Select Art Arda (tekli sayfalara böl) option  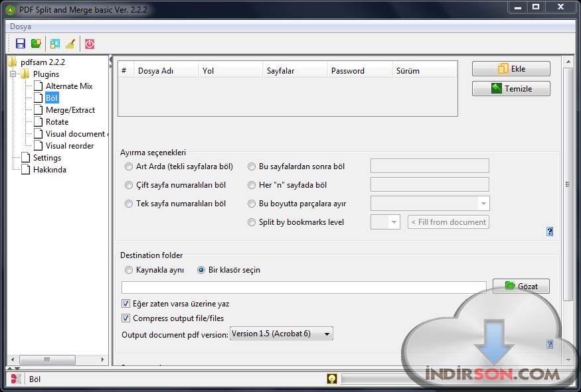(x=129, y=166)
